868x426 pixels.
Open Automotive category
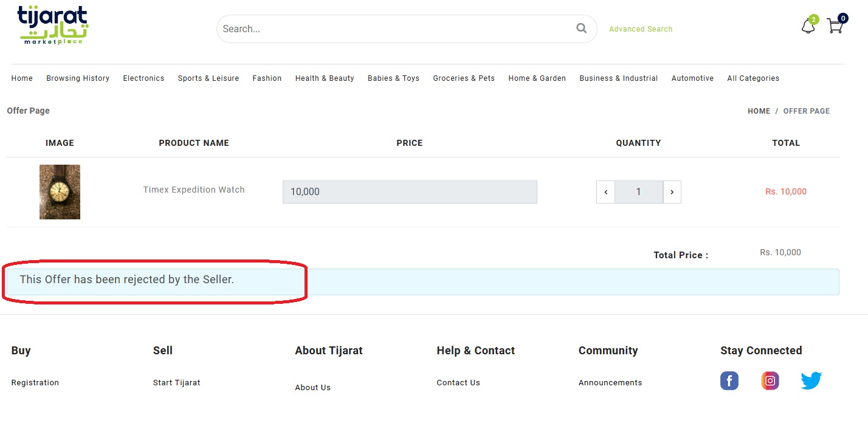pyautogui.click(x=692, y=78)
